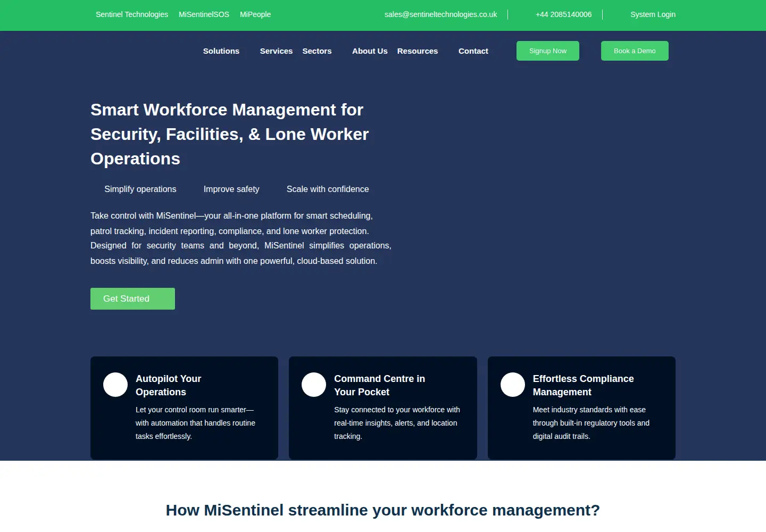Viewport: 766px width, 532px height.
Task: Open the Sectors menu
Action: point(317,51)
